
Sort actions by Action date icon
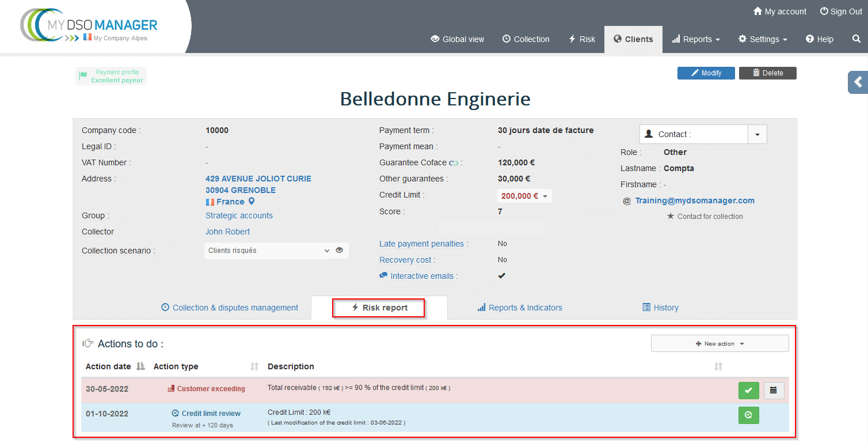[140, 366]
